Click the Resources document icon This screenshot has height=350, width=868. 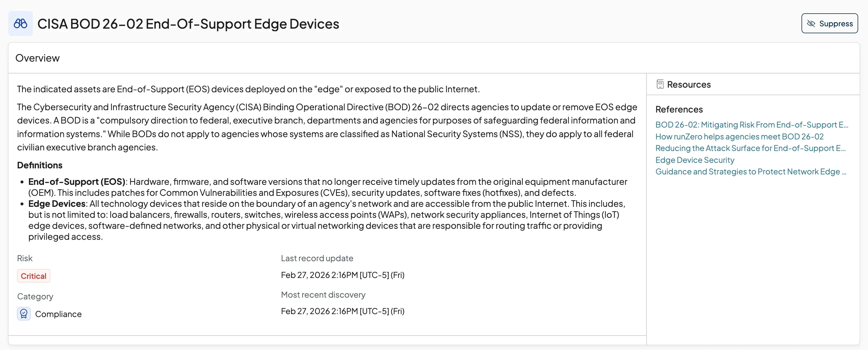(660, 84)
